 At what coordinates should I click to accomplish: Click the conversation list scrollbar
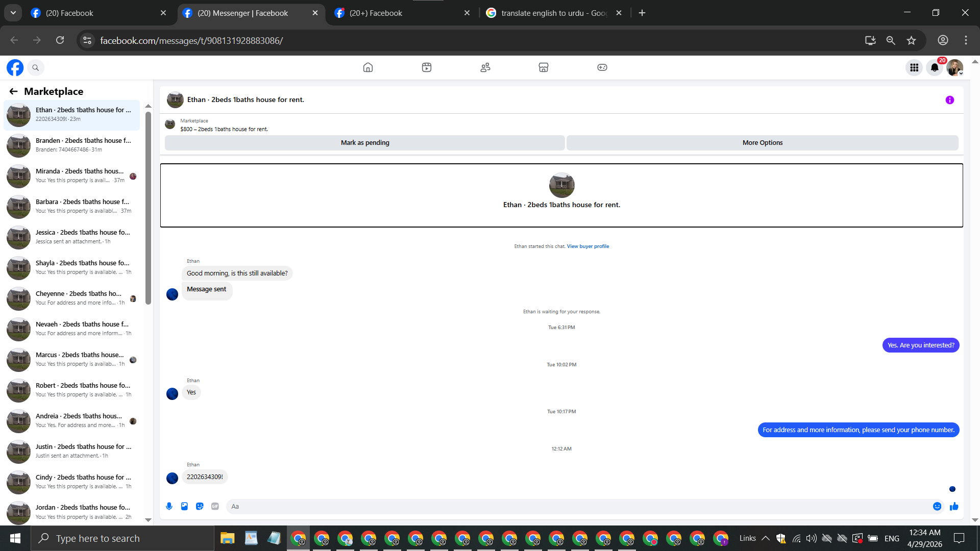(148, 207)
